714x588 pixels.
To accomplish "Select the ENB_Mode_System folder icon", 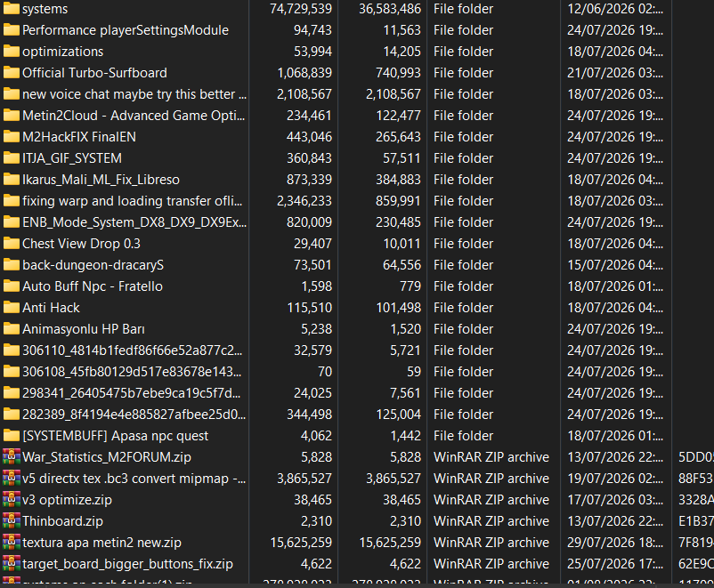I will (11, 222).
